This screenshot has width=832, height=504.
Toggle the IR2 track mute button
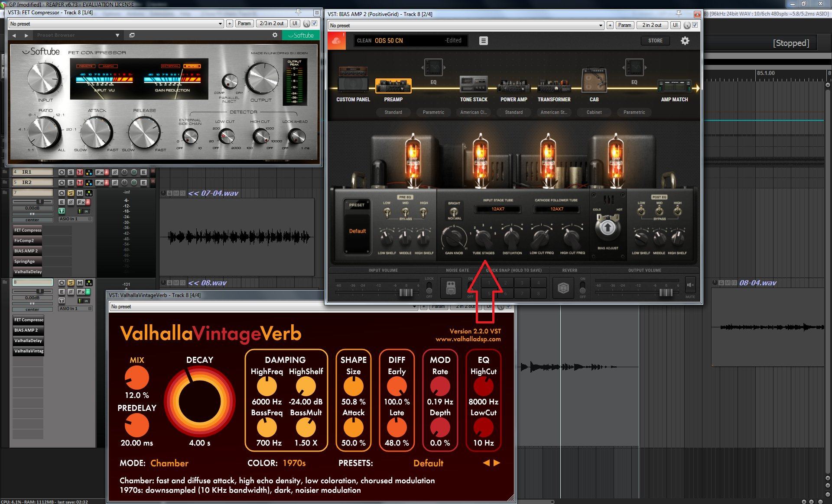click(80, 183)
